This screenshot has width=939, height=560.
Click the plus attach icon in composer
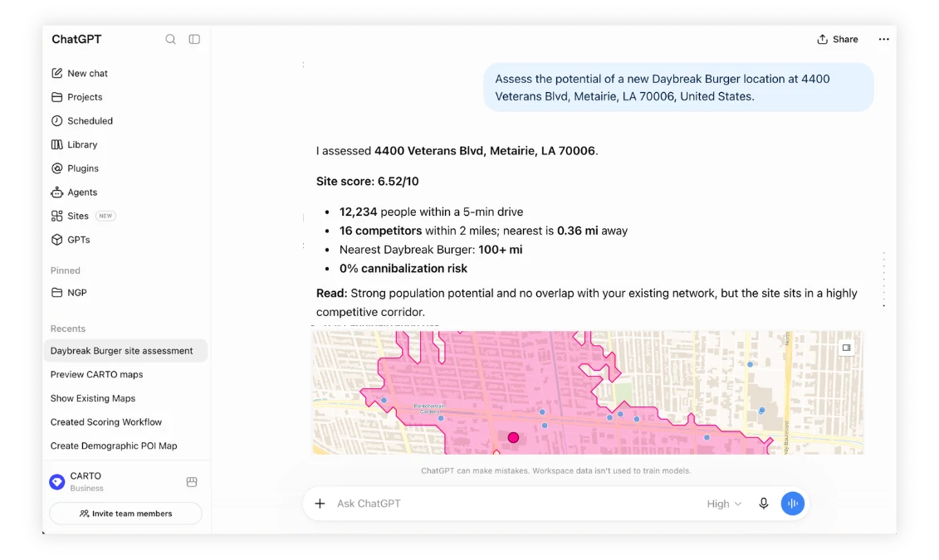(320, 504)
